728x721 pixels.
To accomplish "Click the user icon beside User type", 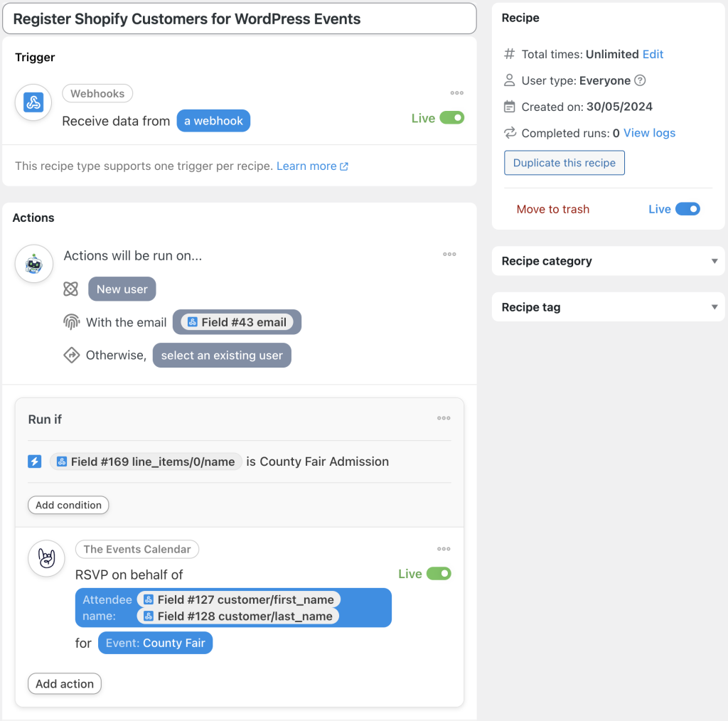I will coord(508,80).
